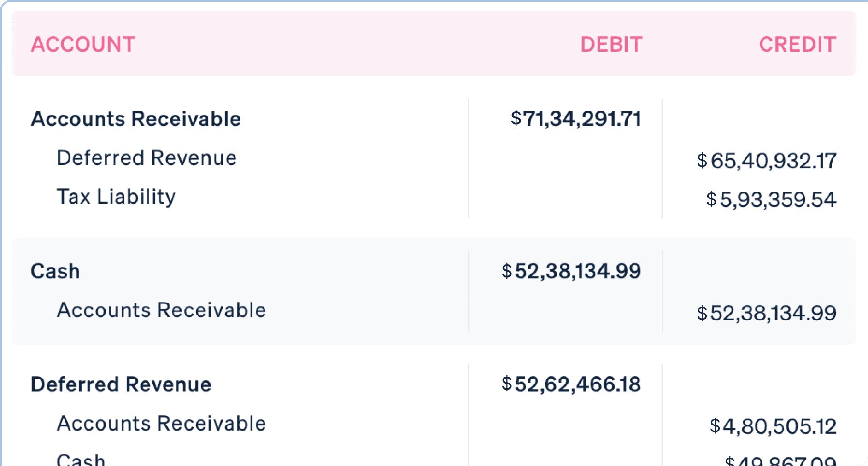Image resolution: width=868 pixels, height=466 pixels.
Task: Select the bold Deferred Revenue entry title
Action: click(x=121, y=384)
